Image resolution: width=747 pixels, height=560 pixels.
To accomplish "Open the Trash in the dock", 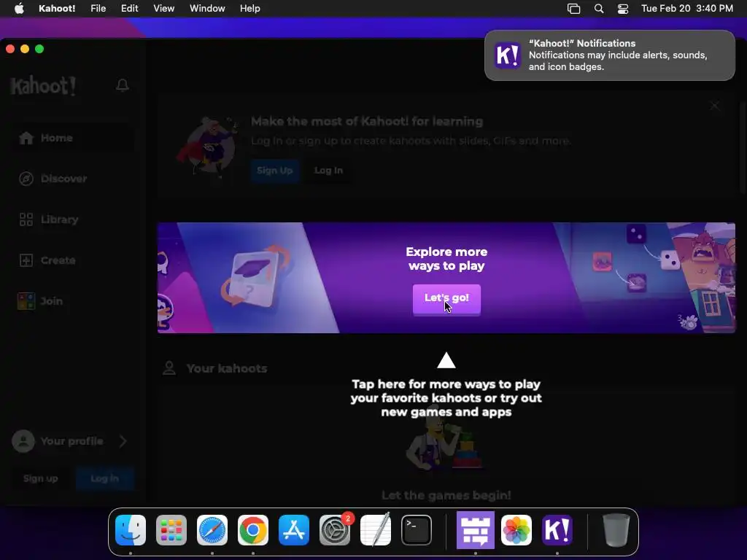I will pos(616,530).
